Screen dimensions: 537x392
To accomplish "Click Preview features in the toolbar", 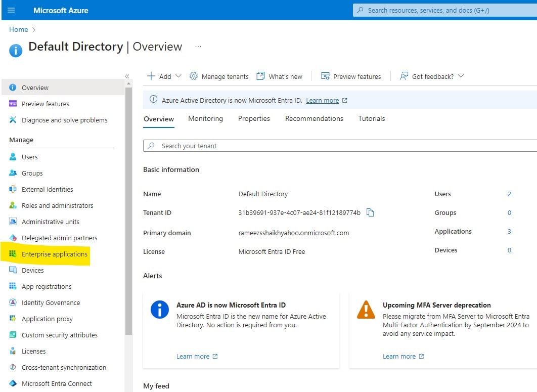I will point(351,76).
